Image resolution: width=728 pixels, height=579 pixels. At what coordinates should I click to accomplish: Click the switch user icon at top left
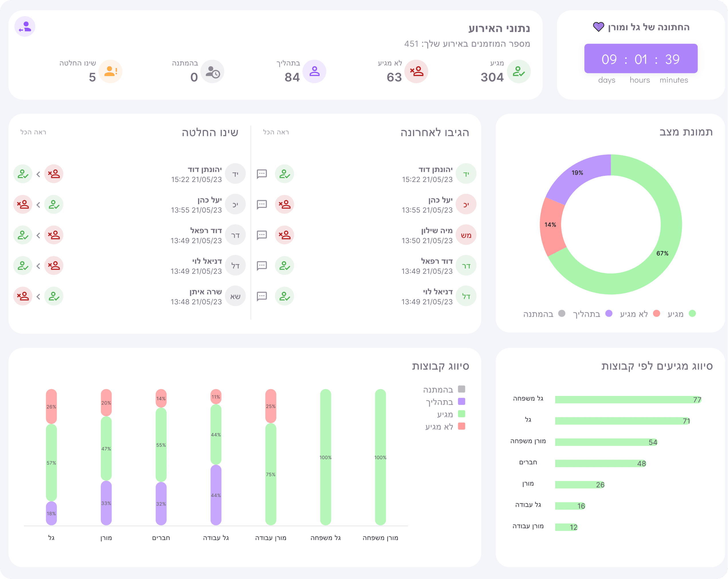point(25,26)
